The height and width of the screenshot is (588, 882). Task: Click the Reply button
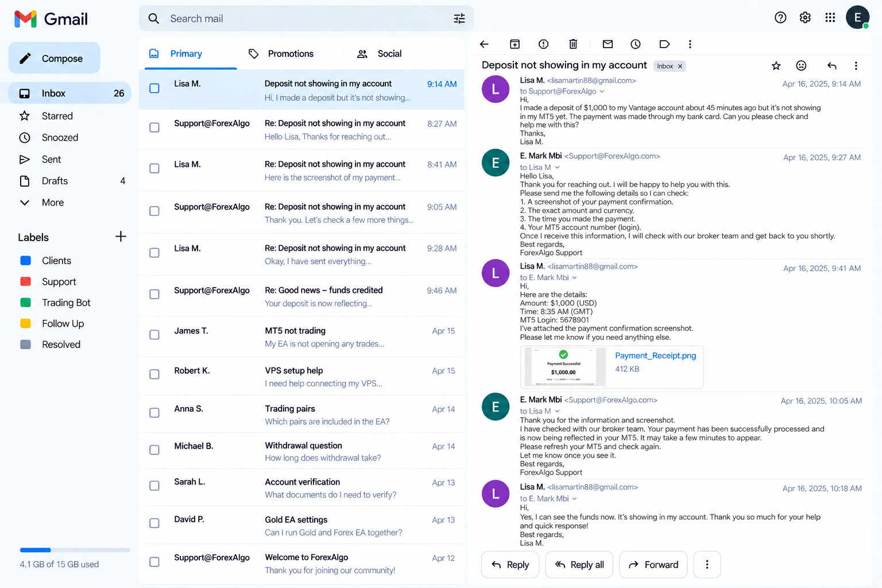pos(510,565)
